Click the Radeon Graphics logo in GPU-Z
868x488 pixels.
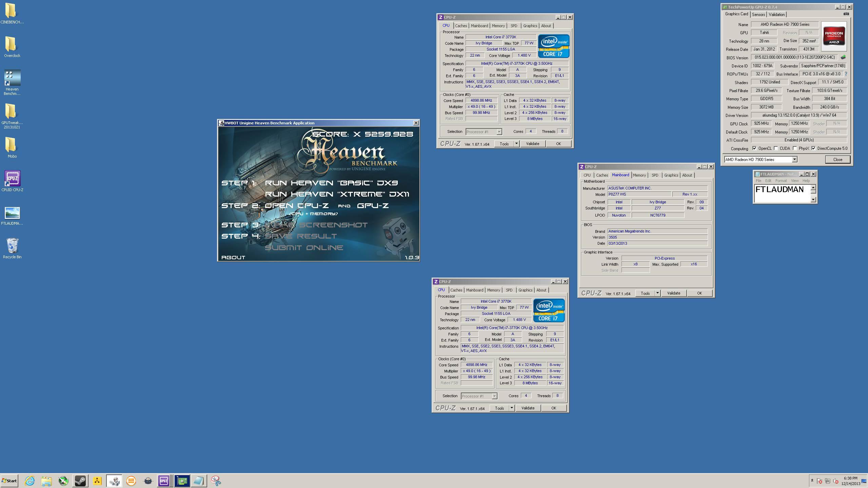[834, 36]
